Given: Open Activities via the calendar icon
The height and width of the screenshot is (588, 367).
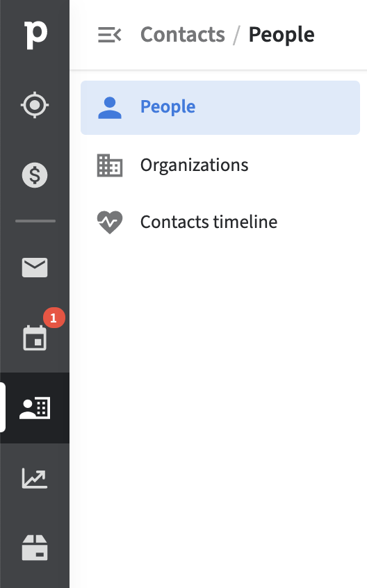Looking at the screenshot, I should click(x=35, y=338).
